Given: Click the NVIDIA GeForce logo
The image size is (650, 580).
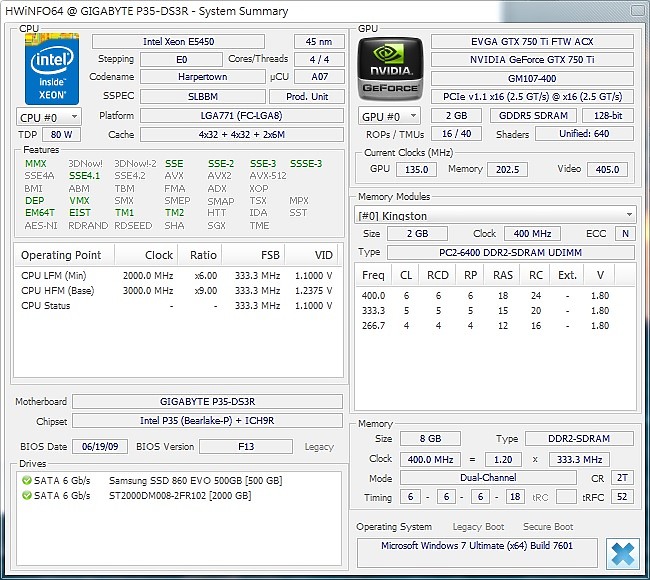Looking at the screenshot, I should [x=390, y=69].
